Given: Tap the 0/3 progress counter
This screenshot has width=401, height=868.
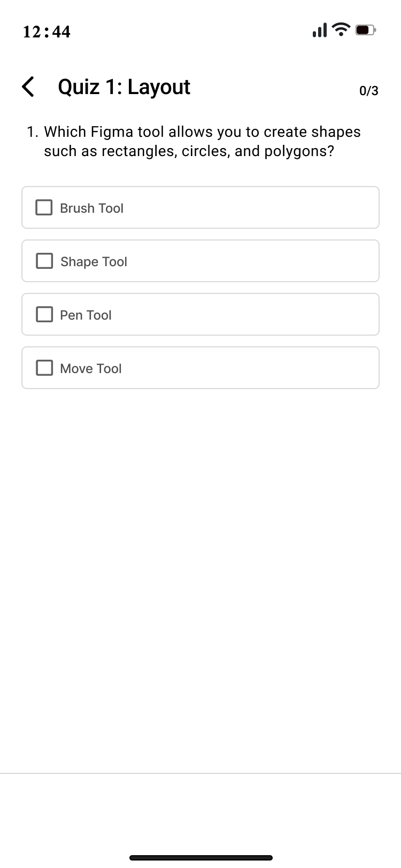Looking at the screenshot, I should (368, 91).
